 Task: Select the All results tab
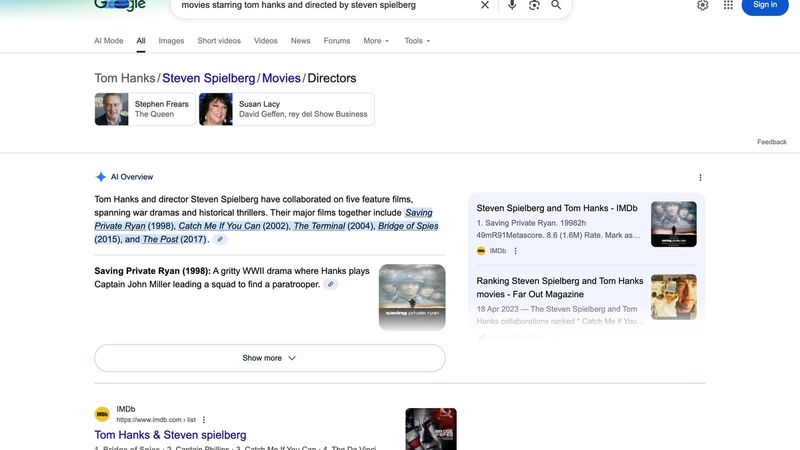click(x=141, y=41)
